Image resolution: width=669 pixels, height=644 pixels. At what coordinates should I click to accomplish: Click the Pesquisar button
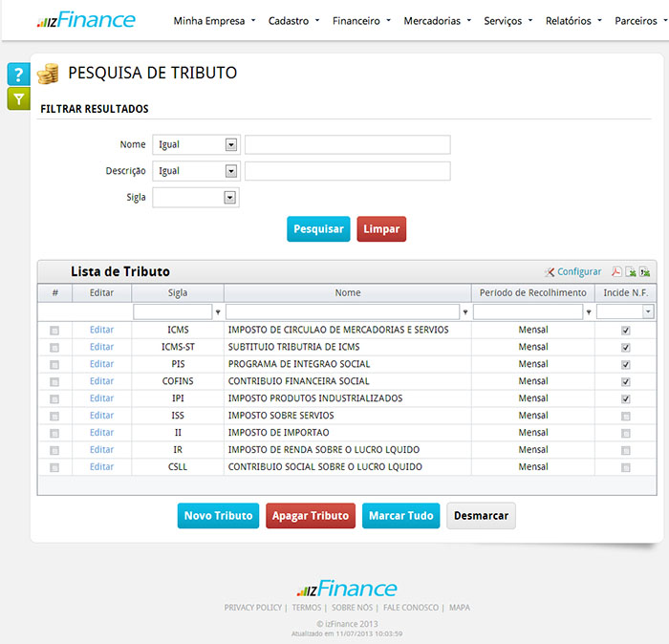tap(318, 229)
